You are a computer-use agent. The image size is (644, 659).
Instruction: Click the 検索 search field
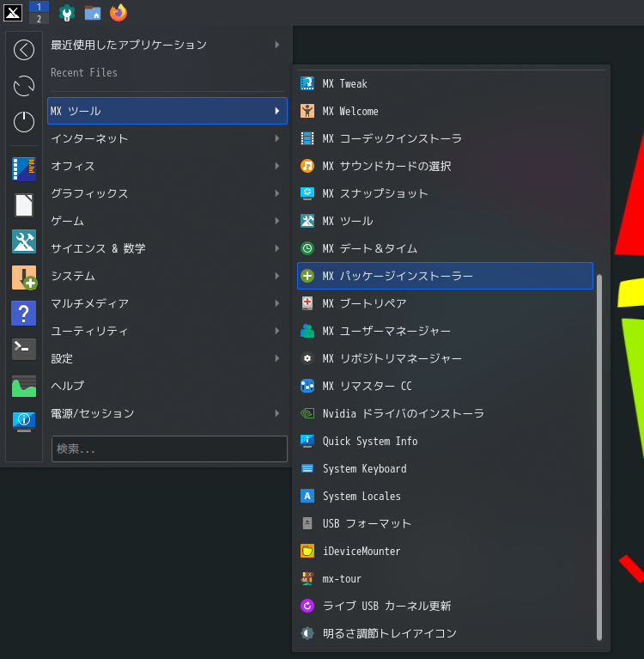169,448
